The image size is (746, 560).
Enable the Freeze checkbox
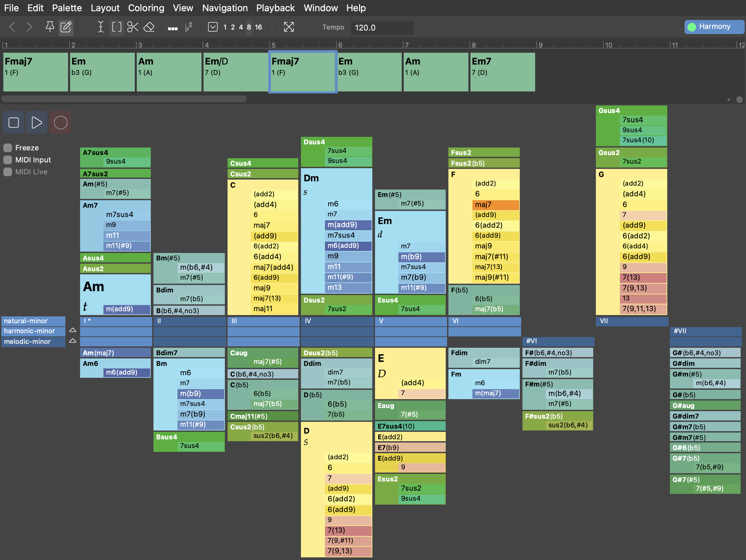(x=8, y=148)
